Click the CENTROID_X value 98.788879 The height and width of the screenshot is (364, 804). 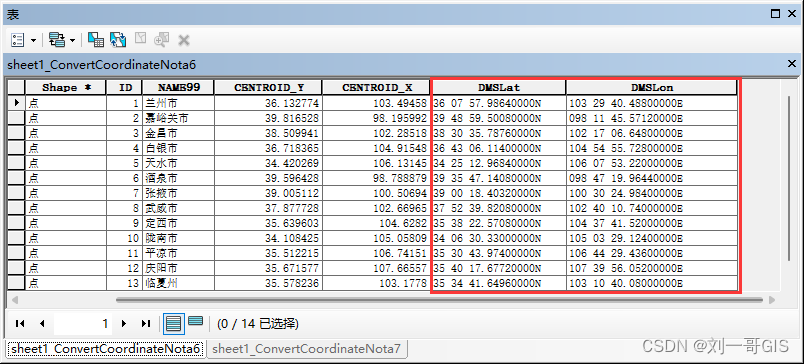(376, 178)
